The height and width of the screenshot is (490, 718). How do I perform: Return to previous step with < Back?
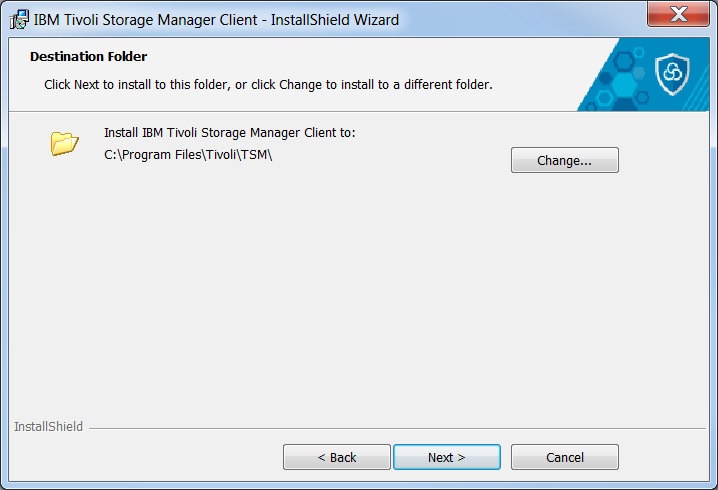pos(337,457)
